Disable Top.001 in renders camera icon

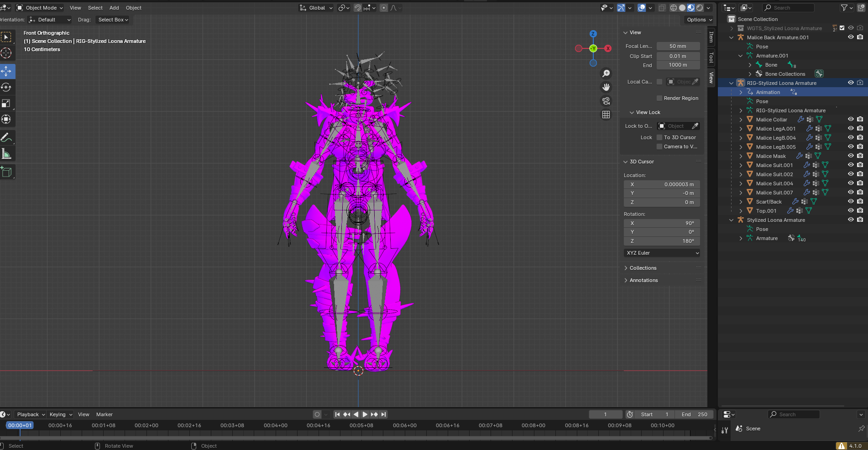tap(860, 210)
